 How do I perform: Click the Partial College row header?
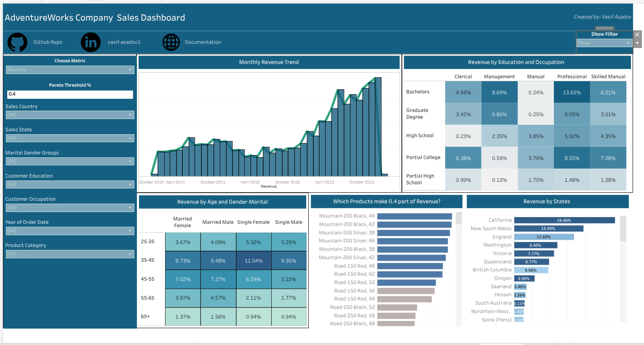[423, 157]
